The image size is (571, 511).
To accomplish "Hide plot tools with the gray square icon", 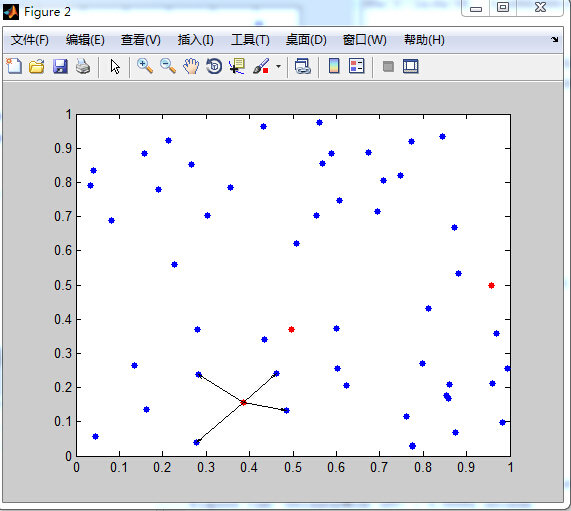I will point(388,67).
